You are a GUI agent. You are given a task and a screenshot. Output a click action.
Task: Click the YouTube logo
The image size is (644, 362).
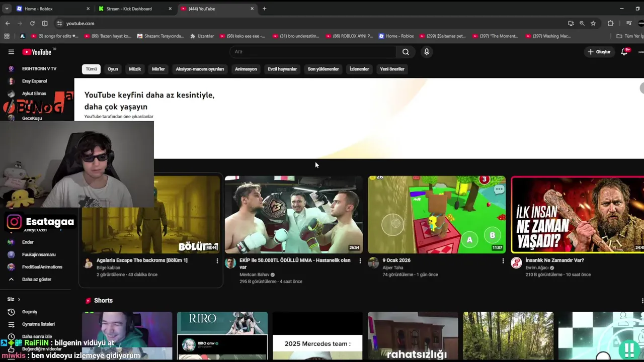[x=38, y=52]
